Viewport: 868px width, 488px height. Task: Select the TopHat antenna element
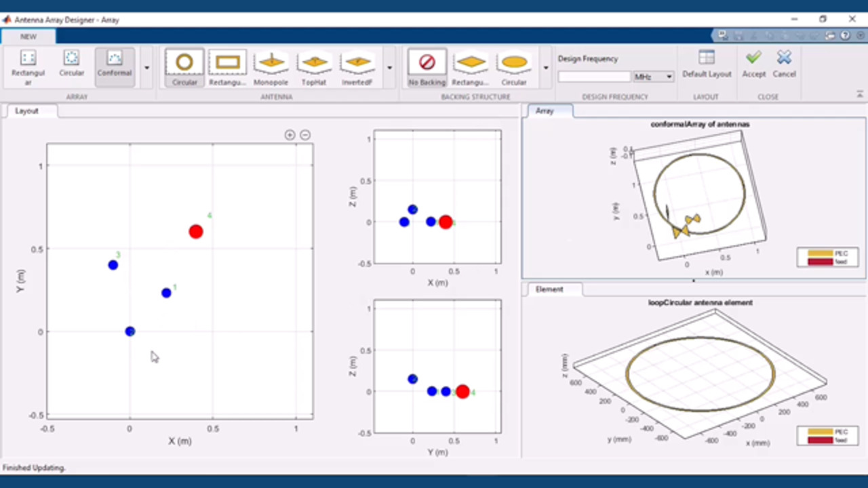pyautogui.click(x=314, y=68)
